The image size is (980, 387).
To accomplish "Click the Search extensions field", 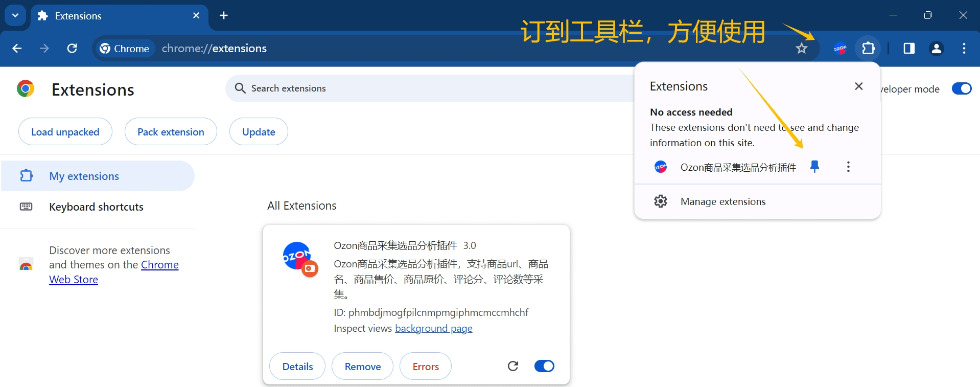I will [429, 88].
